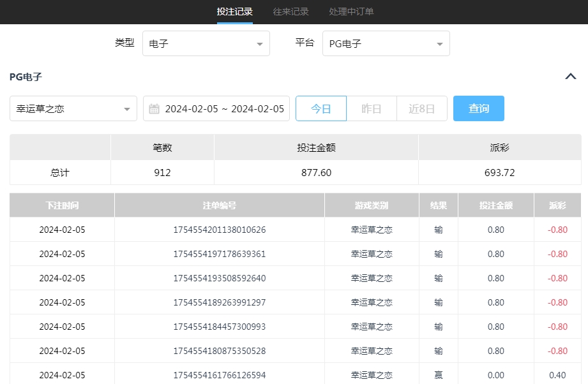Collapse the PG电子 section with chevron
Image resolution: width=588 pixels, height=384 pixels.
571,77
